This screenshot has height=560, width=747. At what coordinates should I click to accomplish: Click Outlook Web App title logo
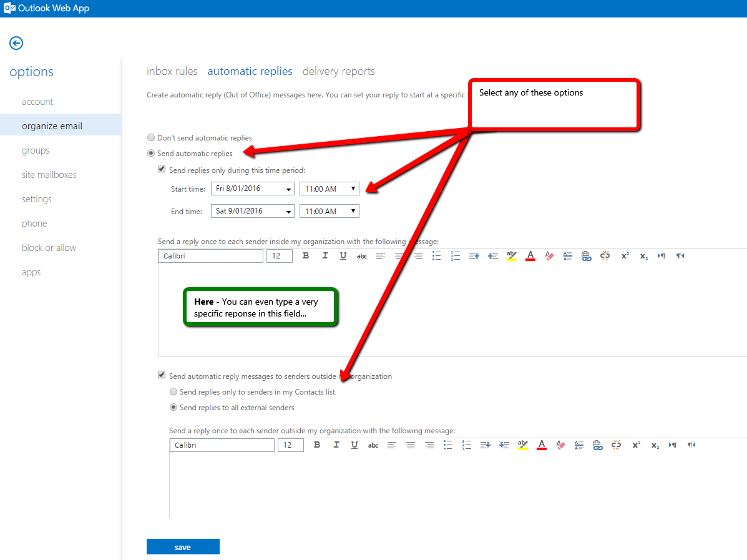(x=46, y=8)
